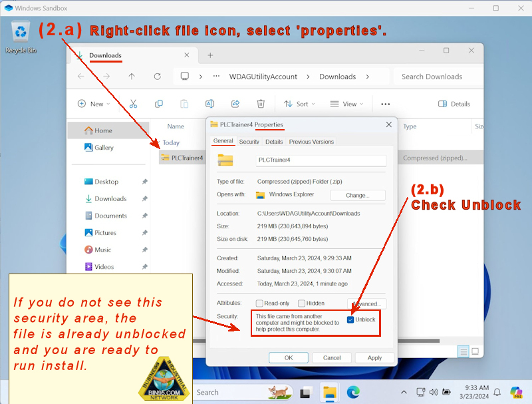
Task: Toggle the Details pane button
Action: (454, 104)
